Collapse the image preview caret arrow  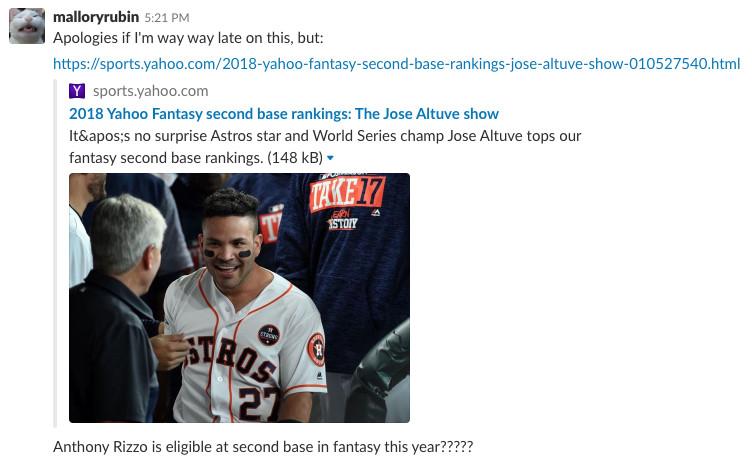tap(330, 158)
